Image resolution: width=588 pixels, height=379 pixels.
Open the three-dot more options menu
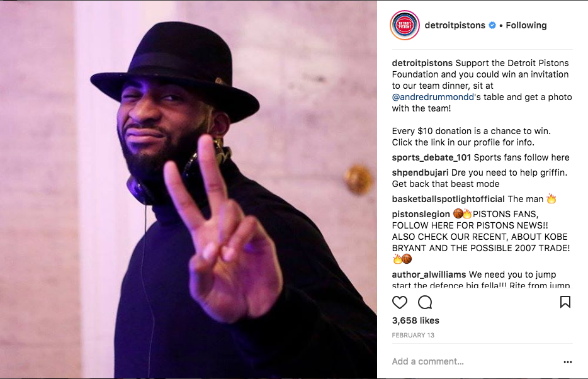(x=568, y=362)
